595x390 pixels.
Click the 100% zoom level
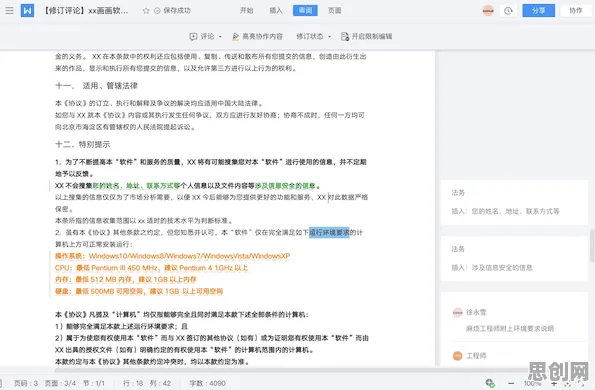tap(532, 383)
